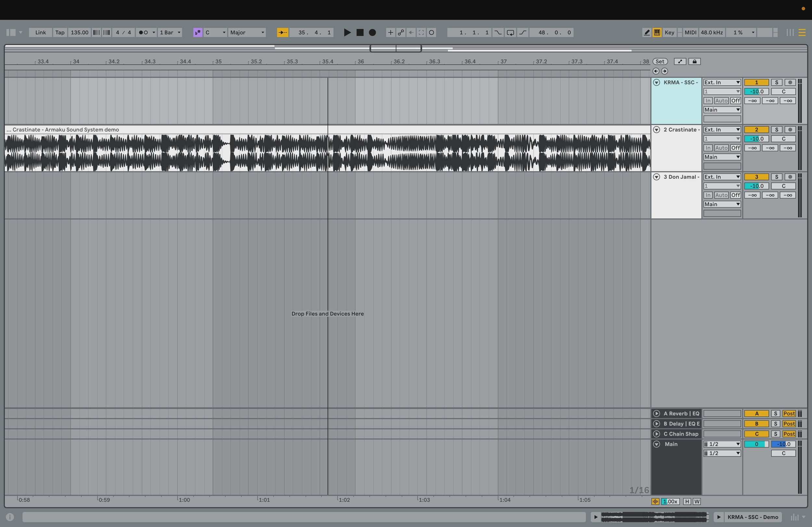Deactivate track 1 activator button
Screen dimensions: 812x527
756,82
